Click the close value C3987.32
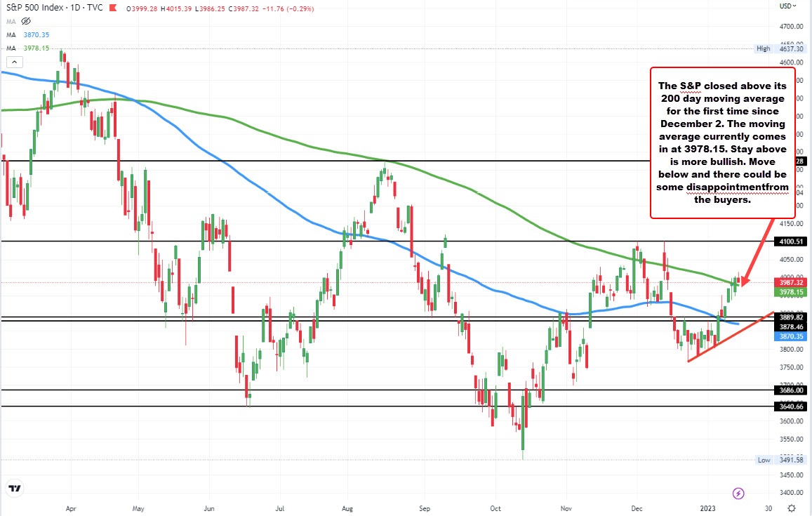Screen dimensions: 812x516 click(244, 9)
